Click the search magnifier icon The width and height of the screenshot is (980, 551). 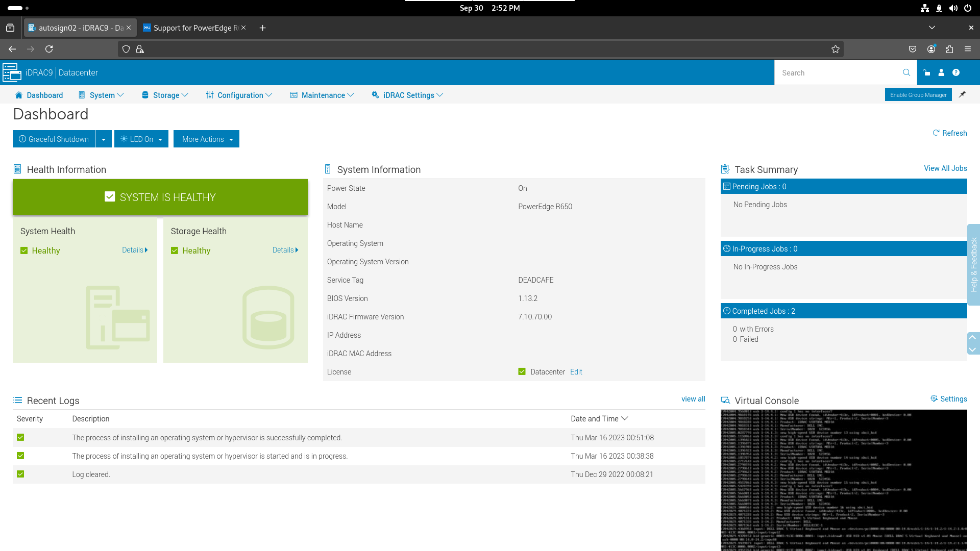tap(906, 72)
